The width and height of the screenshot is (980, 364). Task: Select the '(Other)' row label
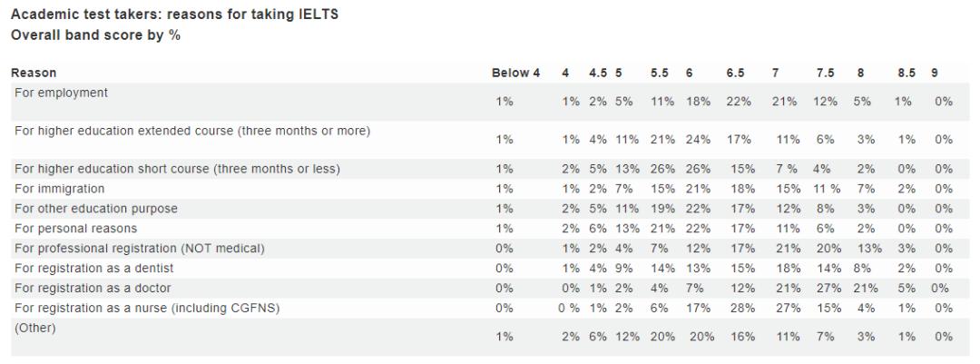(35, 328)
